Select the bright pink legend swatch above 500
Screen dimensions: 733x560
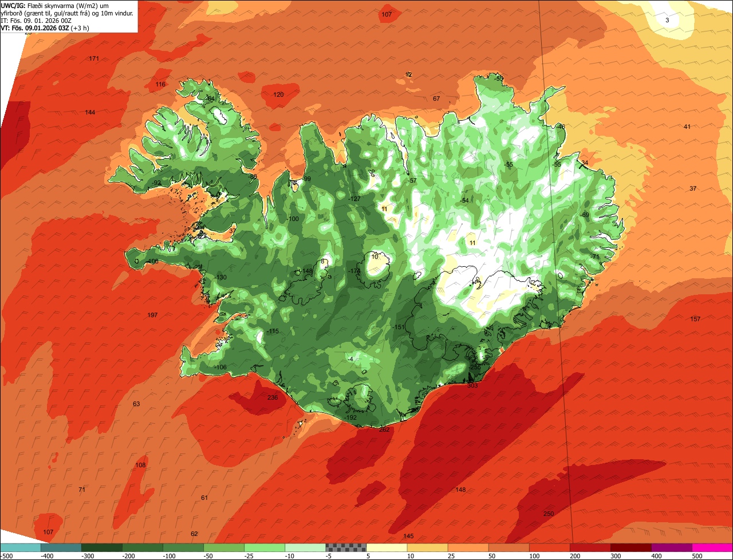[x=712, y=547]
